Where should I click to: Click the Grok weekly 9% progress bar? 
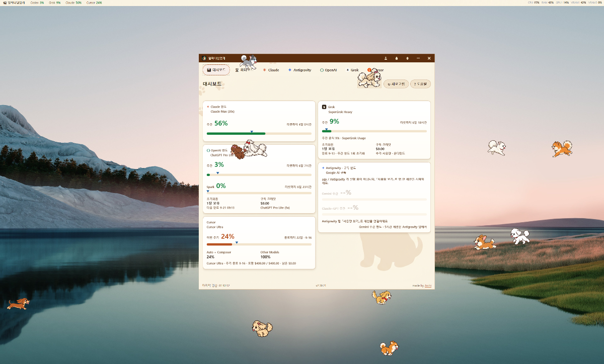tap(374, 131)
